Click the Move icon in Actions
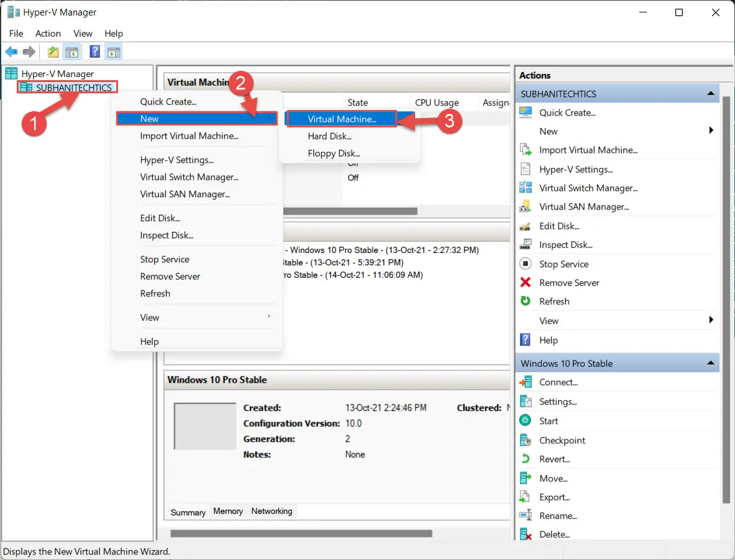Image resolution: width=735 pixels, height=560 pixels. click(x=526, y=479)
